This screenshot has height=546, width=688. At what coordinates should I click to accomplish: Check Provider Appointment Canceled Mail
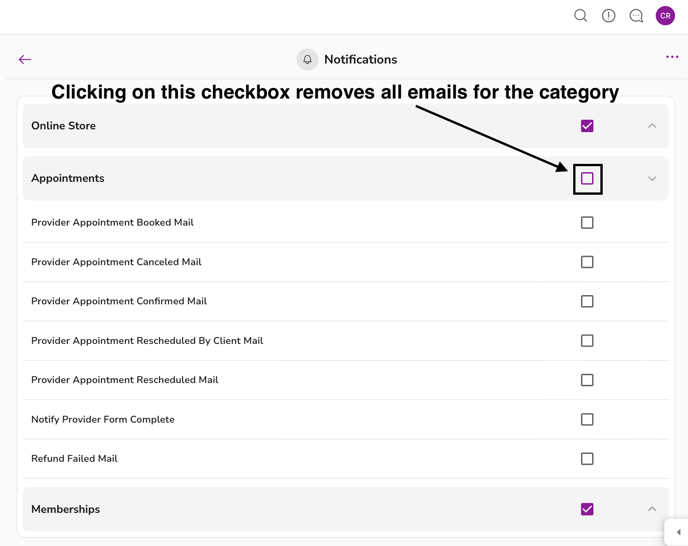[587, 262]
